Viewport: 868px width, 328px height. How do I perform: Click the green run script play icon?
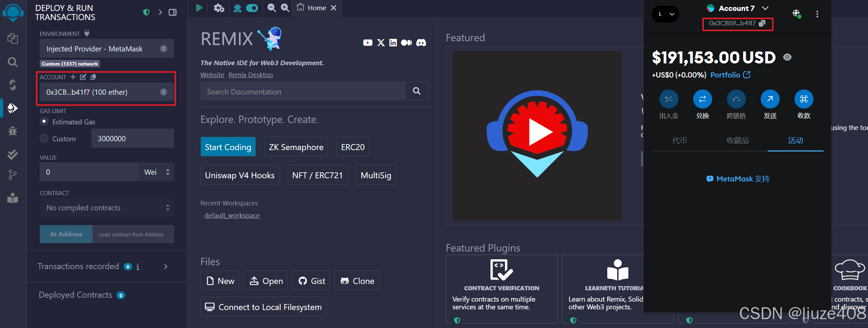tap(199, 8)
